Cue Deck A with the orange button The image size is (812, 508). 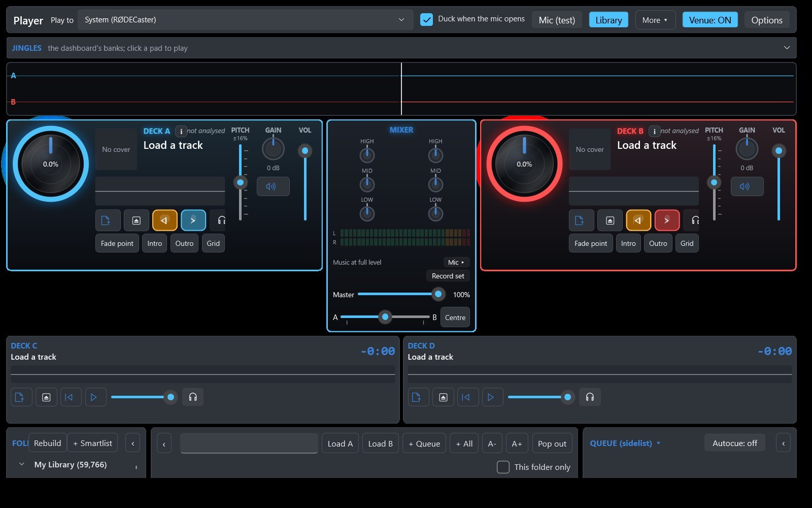point(164,220)
